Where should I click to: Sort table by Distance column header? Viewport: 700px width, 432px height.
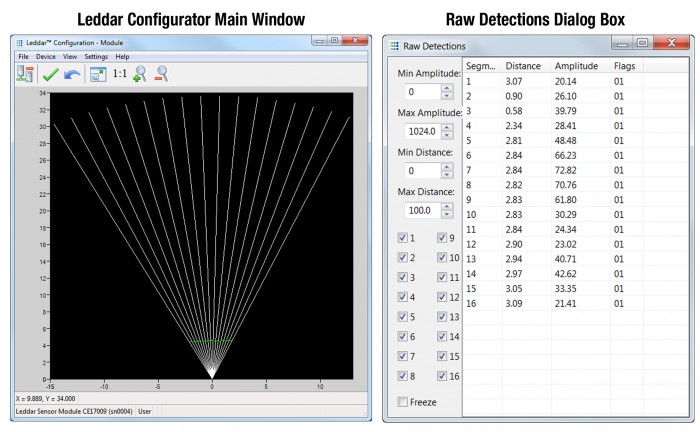[522, 66]
